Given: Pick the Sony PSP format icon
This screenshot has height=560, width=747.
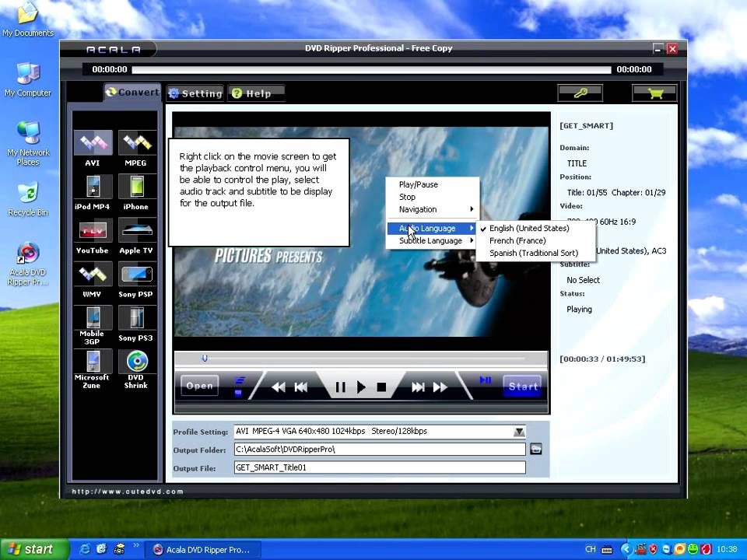Looking at the screenshot, I should [137, 275].
